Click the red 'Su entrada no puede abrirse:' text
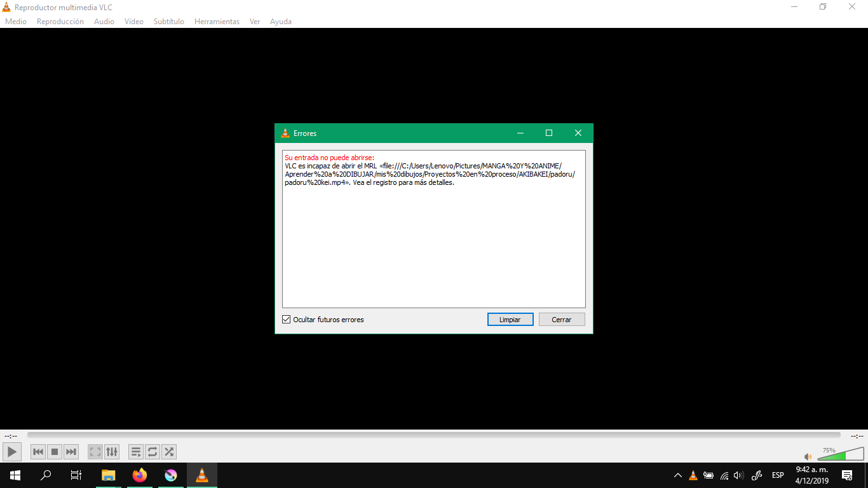This screenshot has width=868, height=488. click(x=330, y=158)
